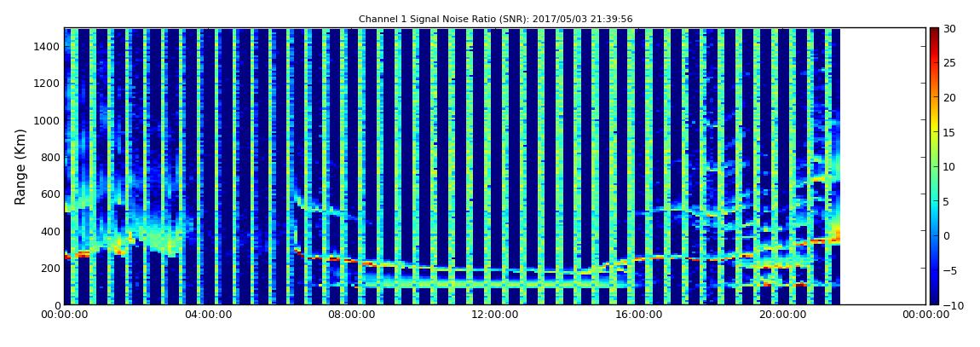This screenshot has height=347, width=980.
Task: Click the colorbar value -10 label
Action: click(952, 305)
